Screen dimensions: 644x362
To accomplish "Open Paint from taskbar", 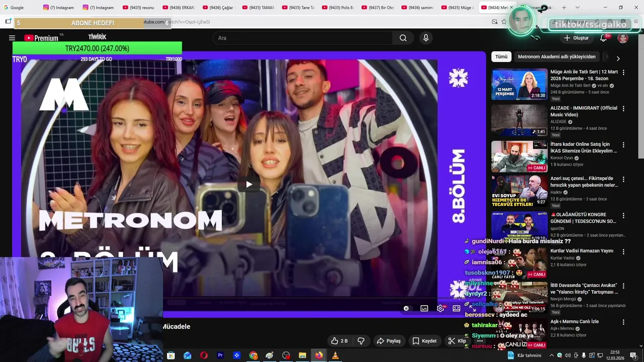I will pyautogui.click(x=269, y=355).
